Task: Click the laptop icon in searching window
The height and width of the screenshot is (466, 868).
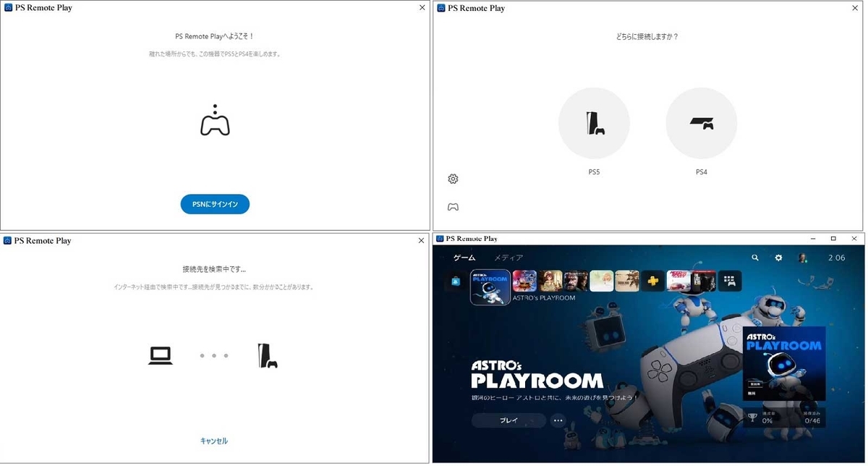Action: [161, 355]
